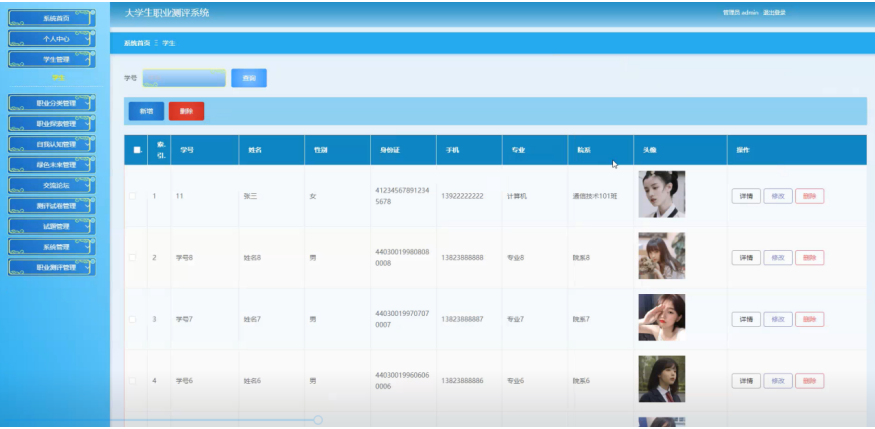Collapse the 学生管理 sidebar menu
The image size is (875, 429).
(x=51, y=59)
